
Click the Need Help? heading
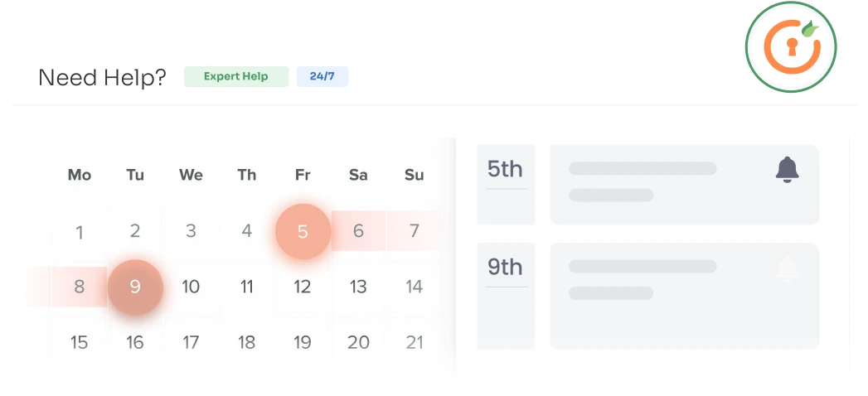pyautogui.click(x=102, y=78)
